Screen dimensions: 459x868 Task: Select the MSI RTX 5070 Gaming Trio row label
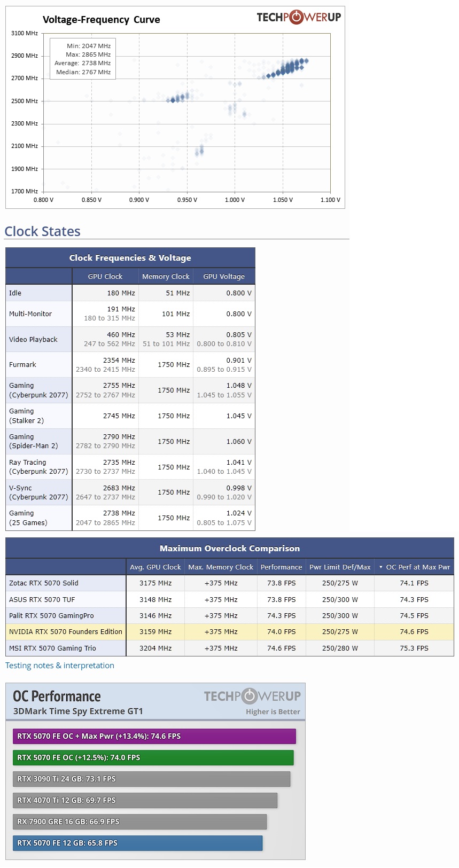[52, 648]
